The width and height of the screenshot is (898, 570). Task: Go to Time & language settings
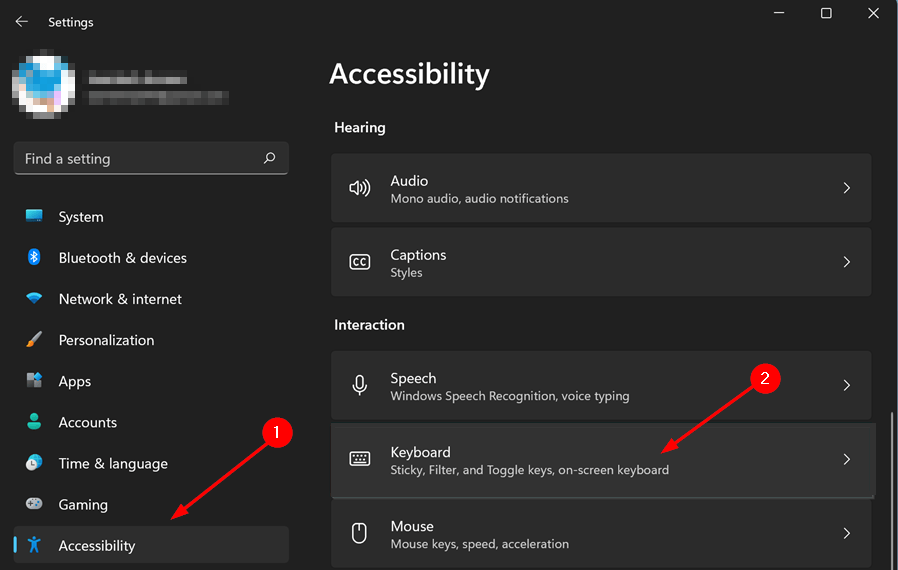151,463
